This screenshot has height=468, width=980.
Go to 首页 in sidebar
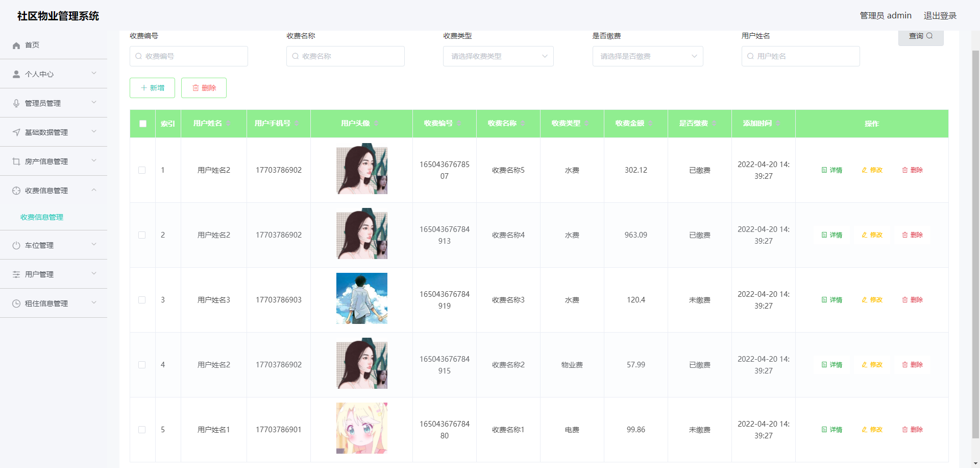coord(54,45)
